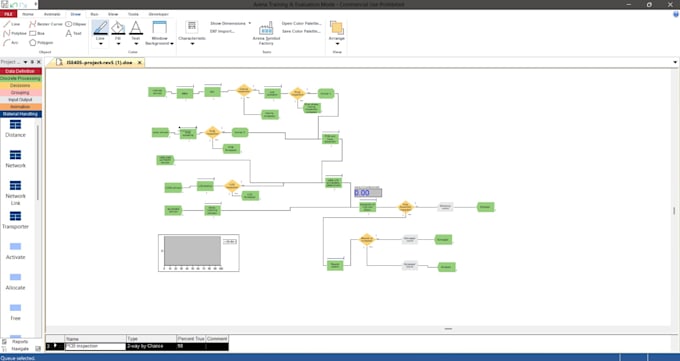Open the Decisions panel
Screen dimensions: 680x361
[20, 85]
